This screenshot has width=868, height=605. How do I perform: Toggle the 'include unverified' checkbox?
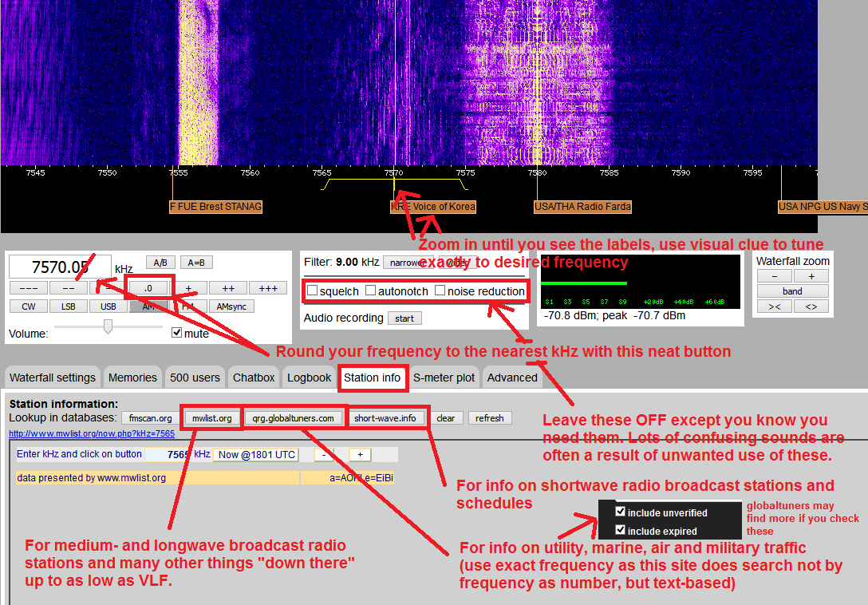coord(620,512)
